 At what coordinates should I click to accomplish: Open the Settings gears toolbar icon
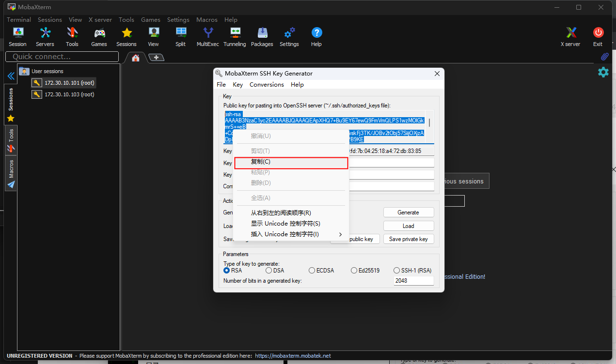(289, 37)
